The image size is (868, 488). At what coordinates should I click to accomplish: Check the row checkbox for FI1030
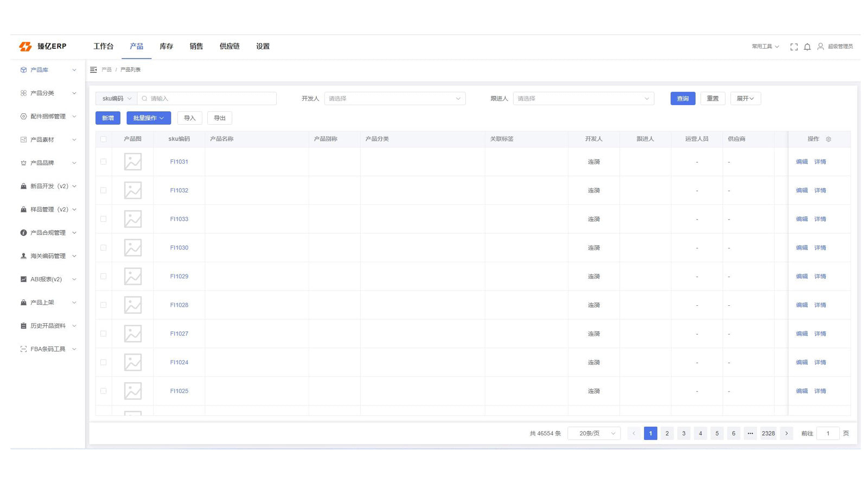(x=104, y=248)
